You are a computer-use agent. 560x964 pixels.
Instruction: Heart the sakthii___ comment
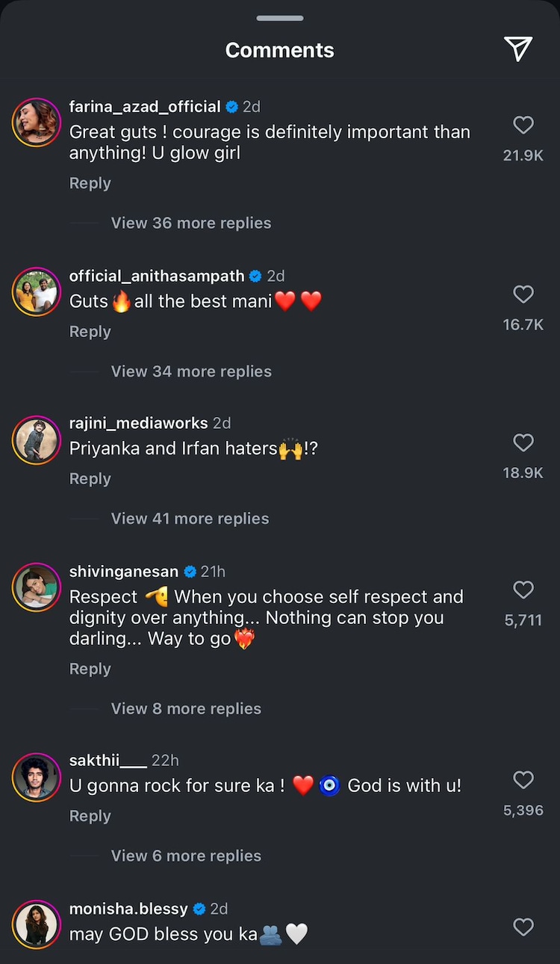(x=523, y=780)
